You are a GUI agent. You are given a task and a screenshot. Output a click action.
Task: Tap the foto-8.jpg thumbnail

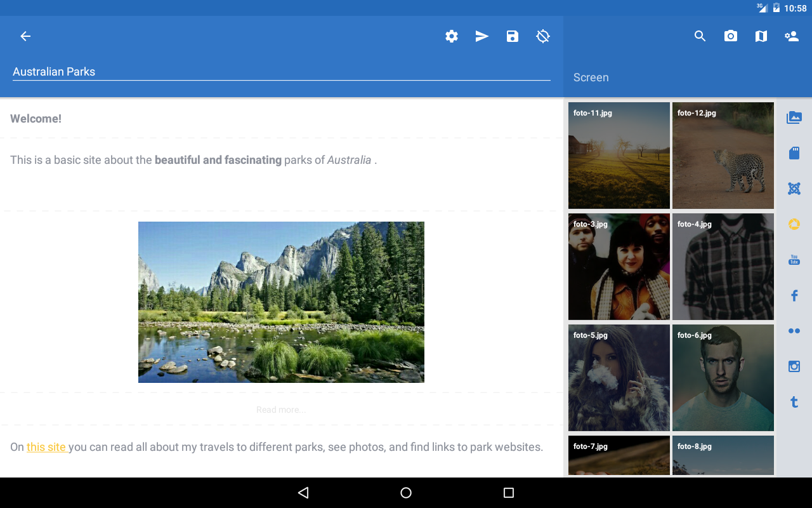point(723,455)
